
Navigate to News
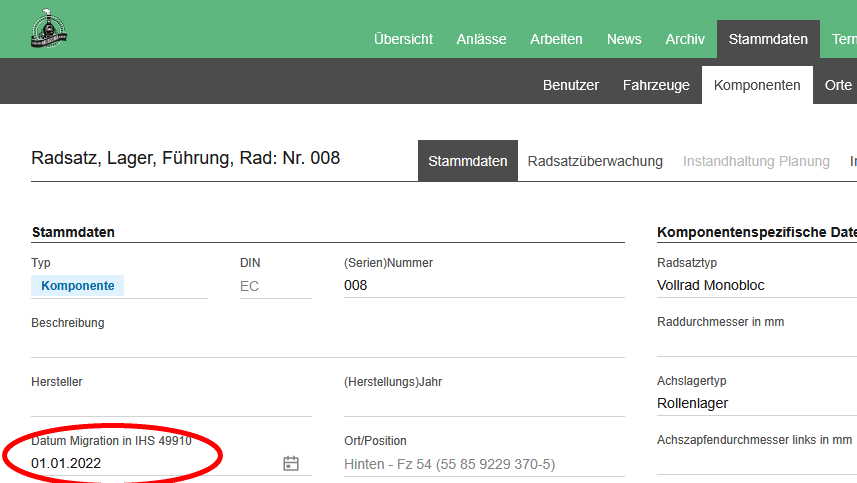click(x=624, y=39)
